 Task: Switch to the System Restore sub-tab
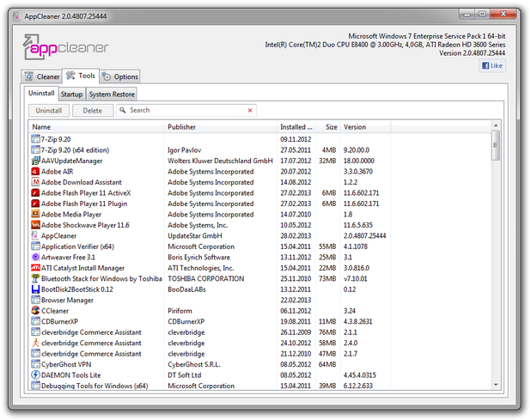point(112,94)
